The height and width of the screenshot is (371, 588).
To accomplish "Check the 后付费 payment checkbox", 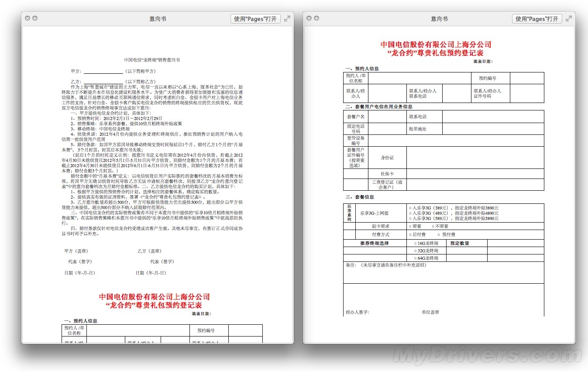I will [410, 234].
